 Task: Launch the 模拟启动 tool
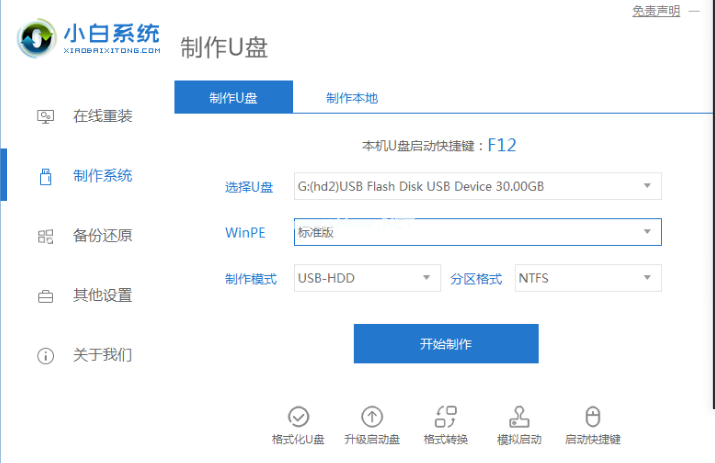pos(519,418)
